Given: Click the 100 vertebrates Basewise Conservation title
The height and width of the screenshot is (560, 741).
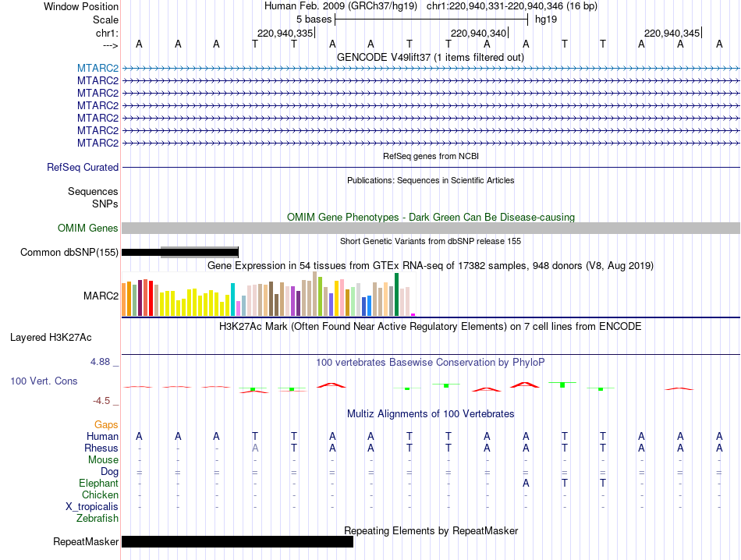Looking at the screenshot, I should [x=430, y=363].
